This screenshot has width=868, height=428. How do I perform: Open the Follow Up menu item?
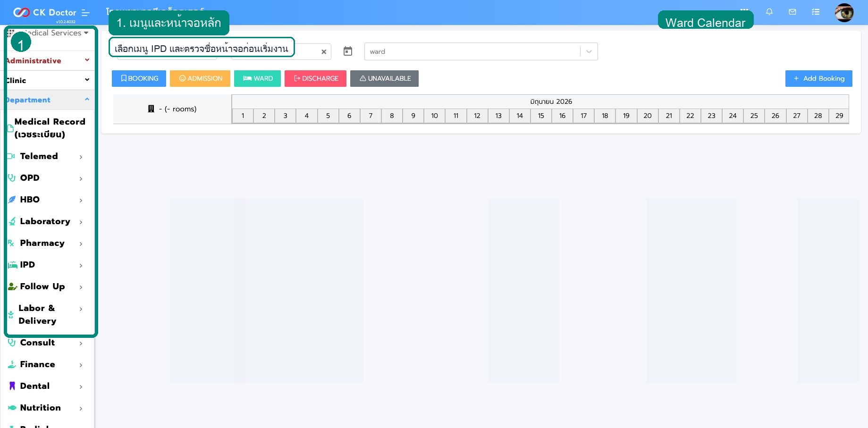coord(47,286)
